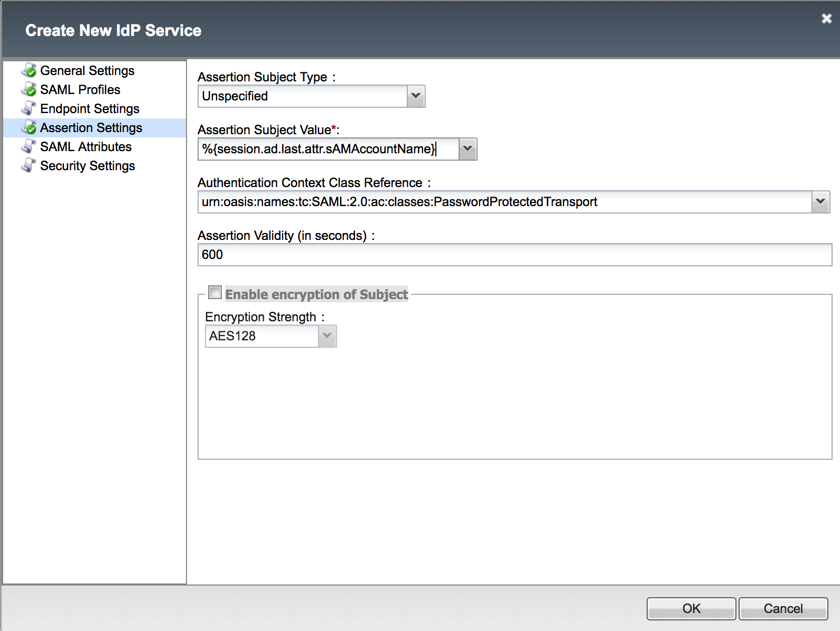Screen dimensions: 840x631
Task: Click the Endpoint Settings scroll icon
Action: (29, 108)
